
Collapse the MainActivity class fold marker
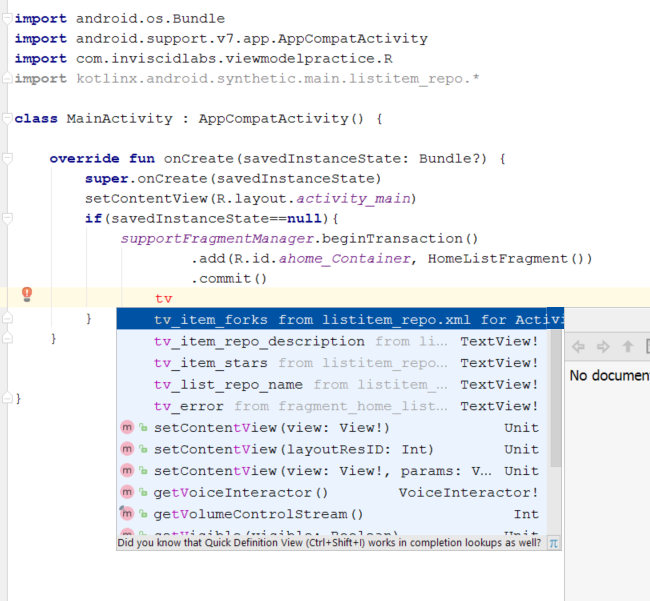click(x=7, y=118)
